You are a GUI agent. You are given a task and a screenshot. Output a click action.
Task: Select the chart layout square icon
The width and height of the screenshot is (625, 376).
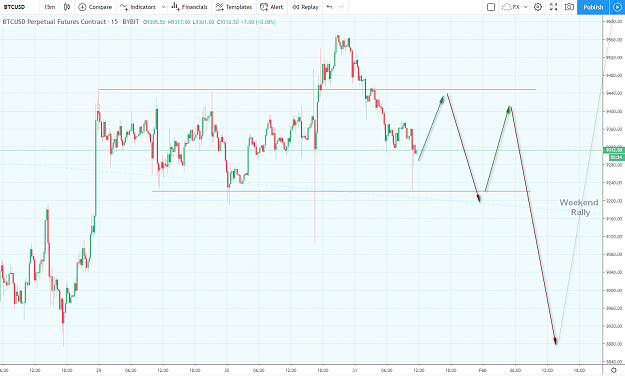click(491, 7)
